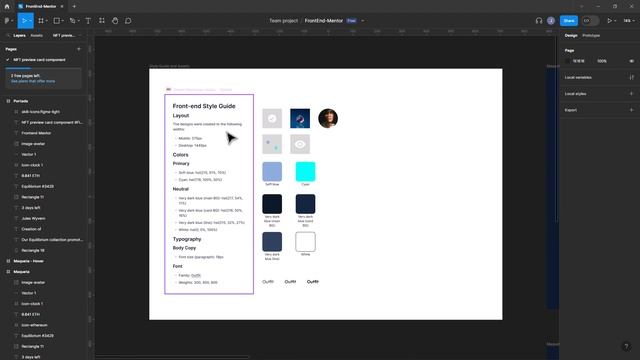The image size is (640, 360).
Task: Click the text icon of Jules Wyvern layer
Action: [x=16, y=218]
